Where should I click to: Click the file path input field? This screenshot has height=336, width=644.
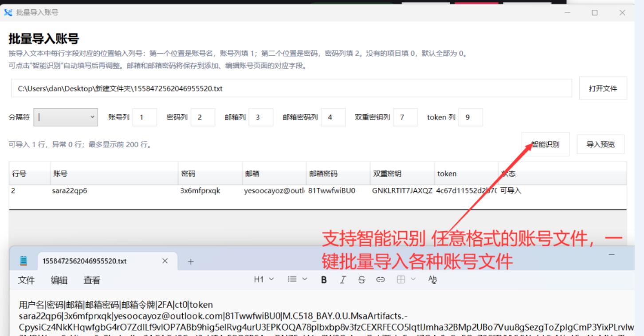click(x=292, y=88)
